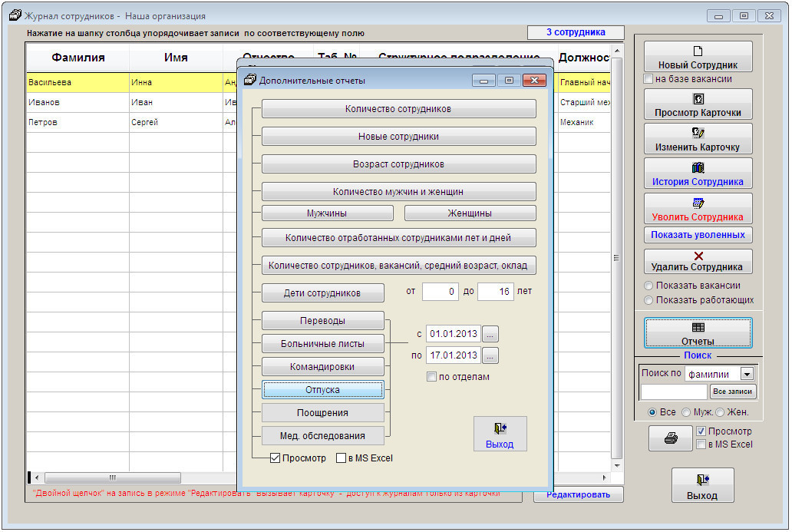Screen dimensions: 792x532
Task: Open Employee History books icon
Action: (x=698, y=168)
